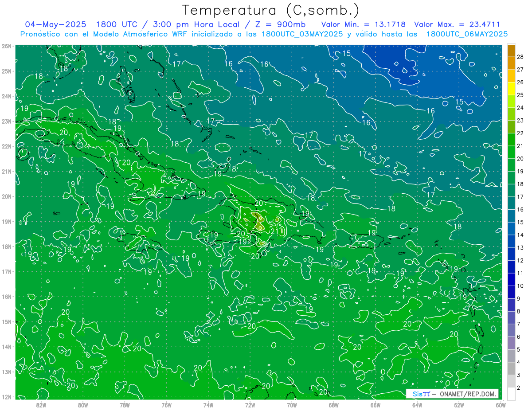Click the '82W' longitude axis label
This screenshot has width=532, height=411.
(41, 404)
